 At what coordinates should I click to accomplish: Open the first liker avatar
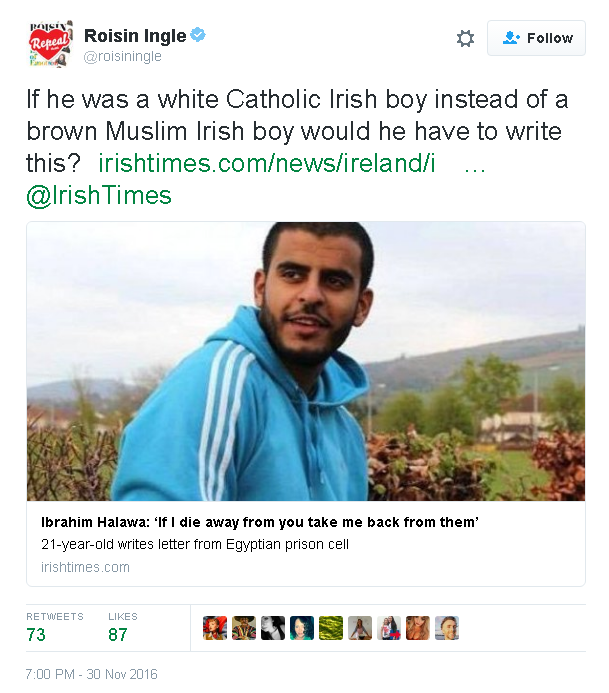(x=215, y=628)
